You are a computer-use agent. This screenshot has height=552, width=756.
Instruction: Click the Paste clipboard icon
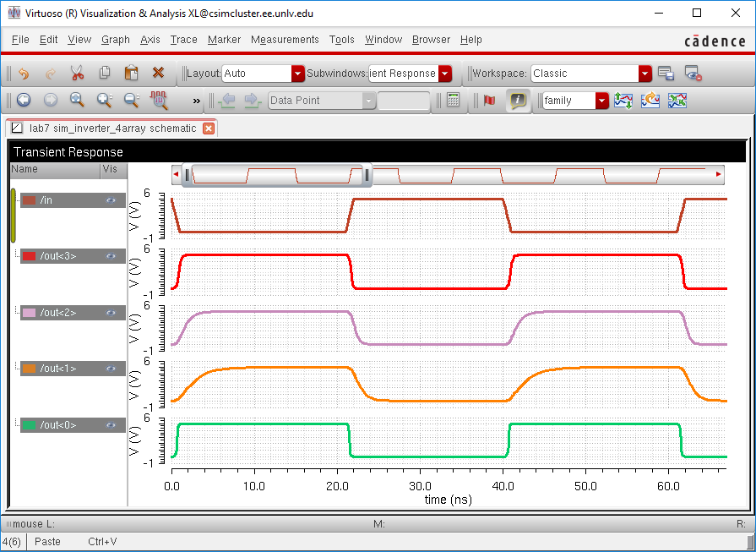pyautogui.click(x=131, y=74)
